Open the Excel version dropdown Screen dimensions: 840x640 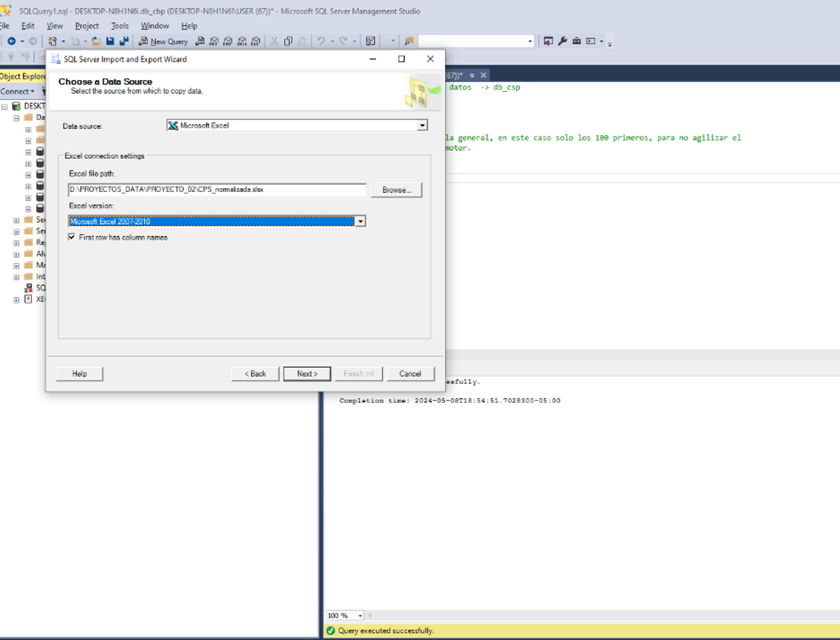coord(360,221)
